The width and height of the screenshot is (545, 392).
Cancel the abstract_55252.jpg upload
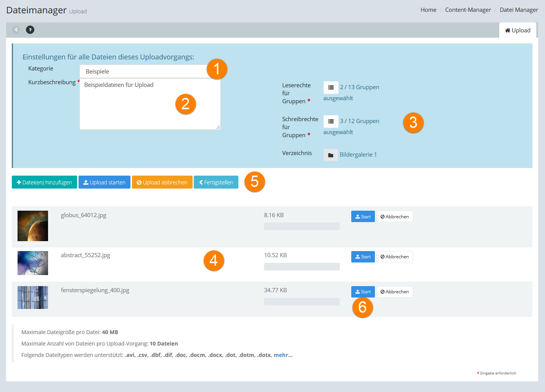[x=394, y=257]
